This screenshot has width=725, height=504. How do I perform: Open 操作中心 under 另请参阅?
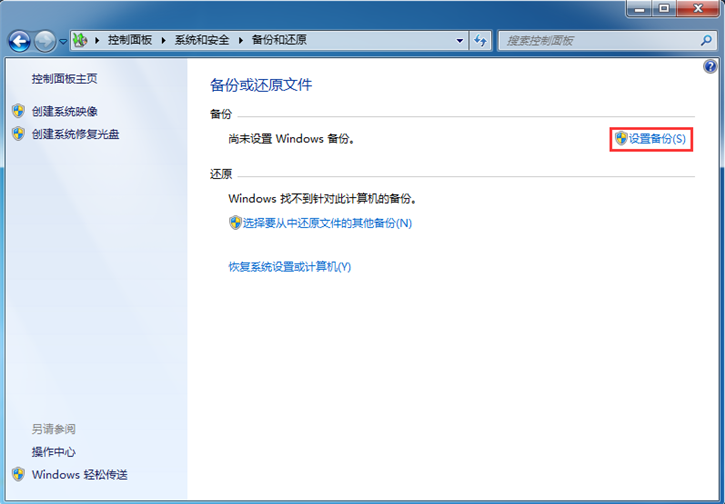coord(53,452)
